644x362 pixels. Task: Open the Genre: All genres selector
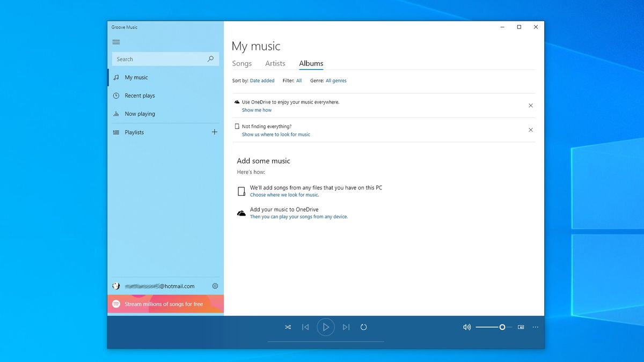[336, 80]
